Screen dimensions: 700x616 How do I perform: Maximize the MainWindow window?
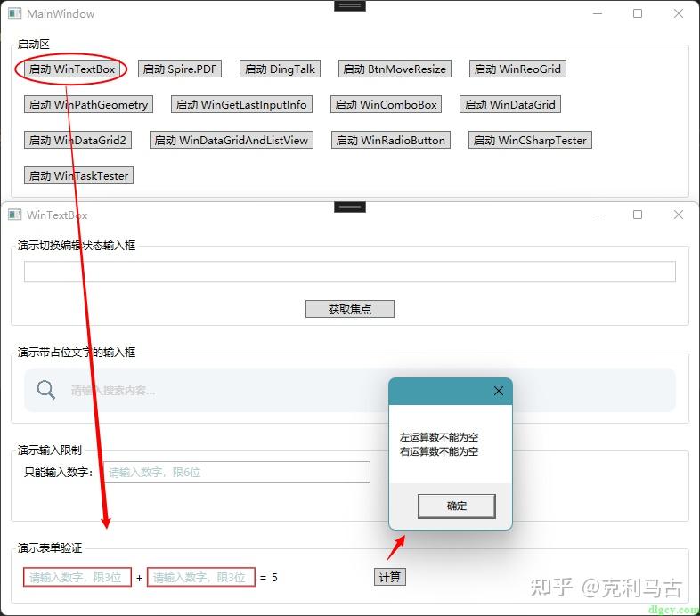[638, 13]
